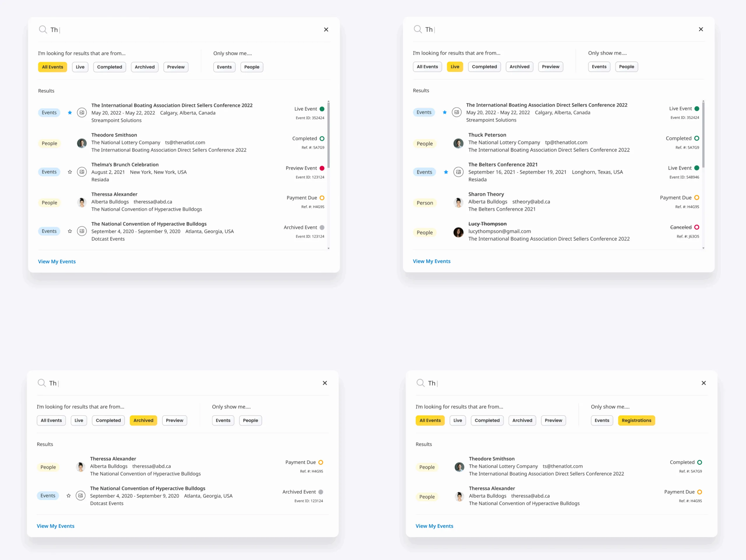The height and width of the screenshot is (560, 746).
Task: Click Lucy Thompson's profile photo
Action: pos(458,232)
